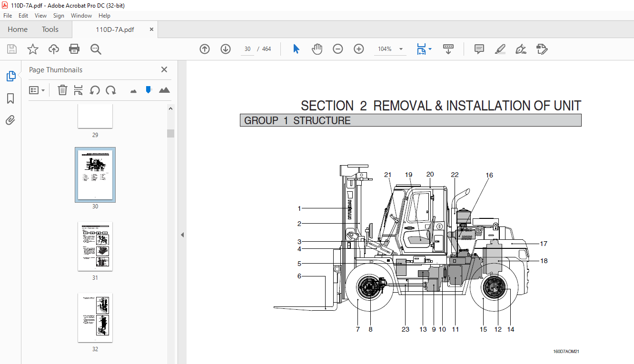634x364 pixels.
Task: Open the Help menu
Action: click(x=104, y=16)
